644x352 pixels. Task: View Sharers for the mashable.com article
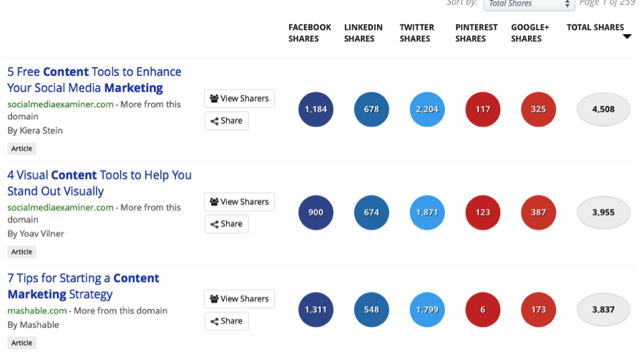[x=240, y=298]
